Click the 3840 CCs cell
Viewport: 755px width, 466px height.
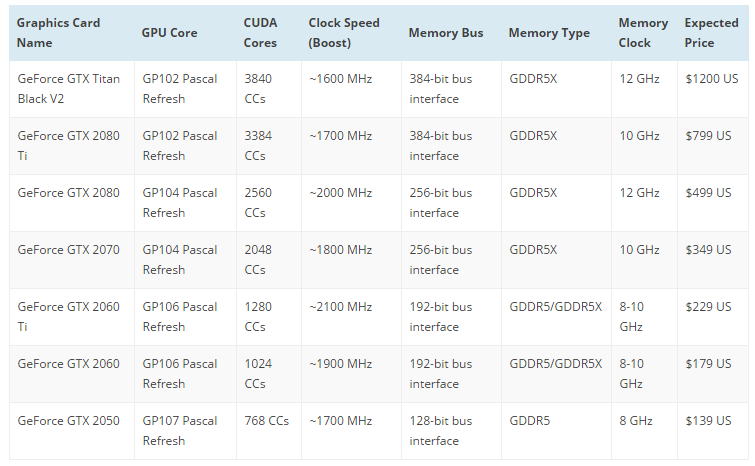[258, 88]
